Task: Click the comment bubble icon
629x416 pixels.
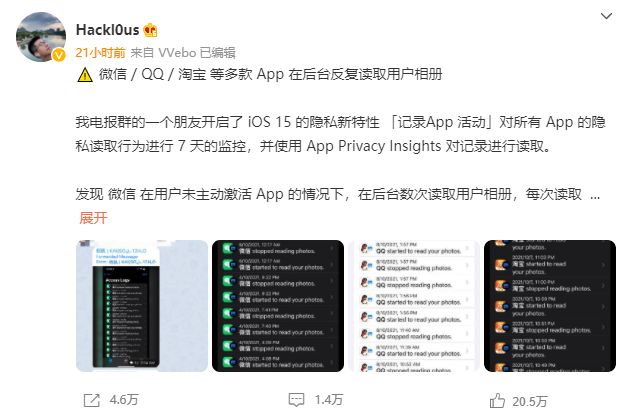Action: pos(296,400)
